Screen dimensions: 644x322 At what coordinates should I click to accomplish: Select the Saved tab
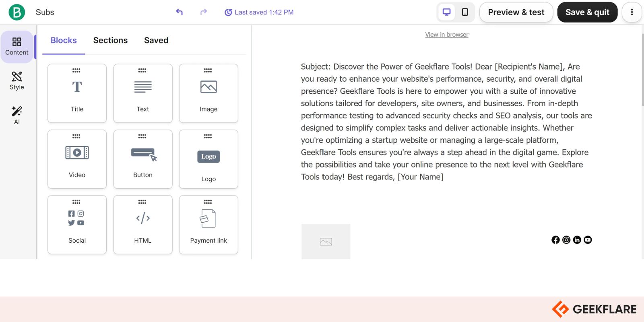[156, 40]
